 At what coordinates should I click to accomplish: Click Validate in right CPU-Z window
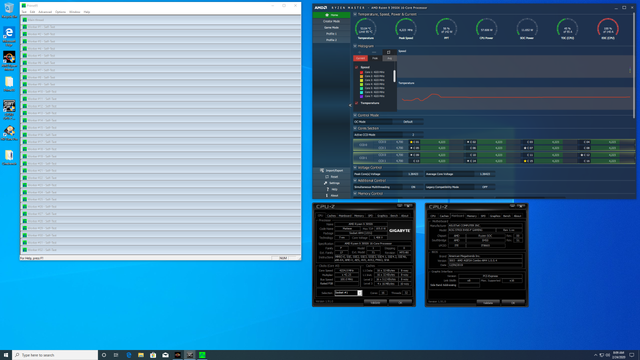coord(488,302)
